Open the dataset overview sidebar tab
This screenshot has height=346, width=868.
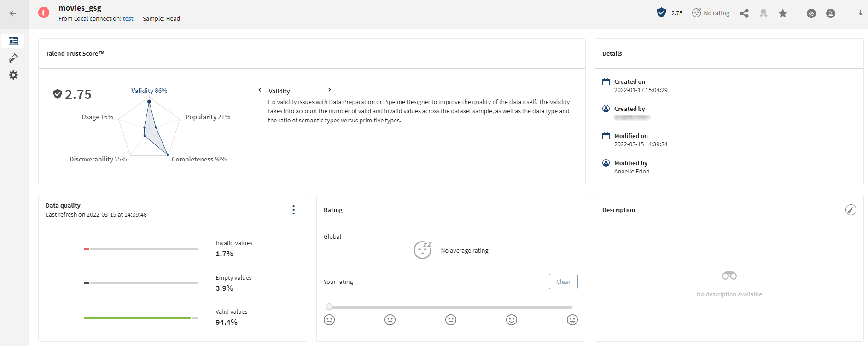[13, 41]
